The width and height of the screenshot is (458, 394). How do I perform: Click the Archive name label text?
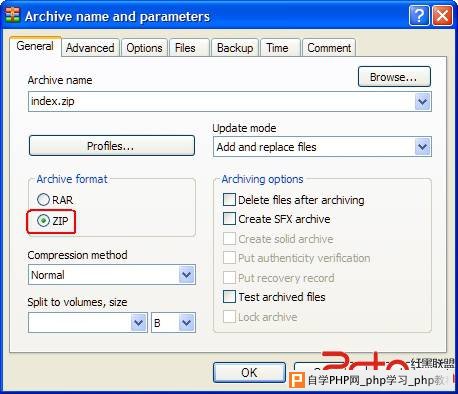60,80
